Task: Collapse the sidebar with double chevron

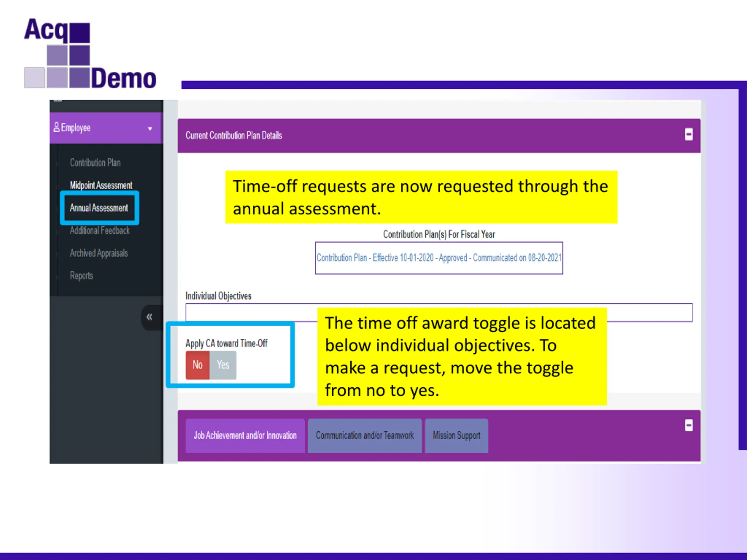Action: [149, 317]
